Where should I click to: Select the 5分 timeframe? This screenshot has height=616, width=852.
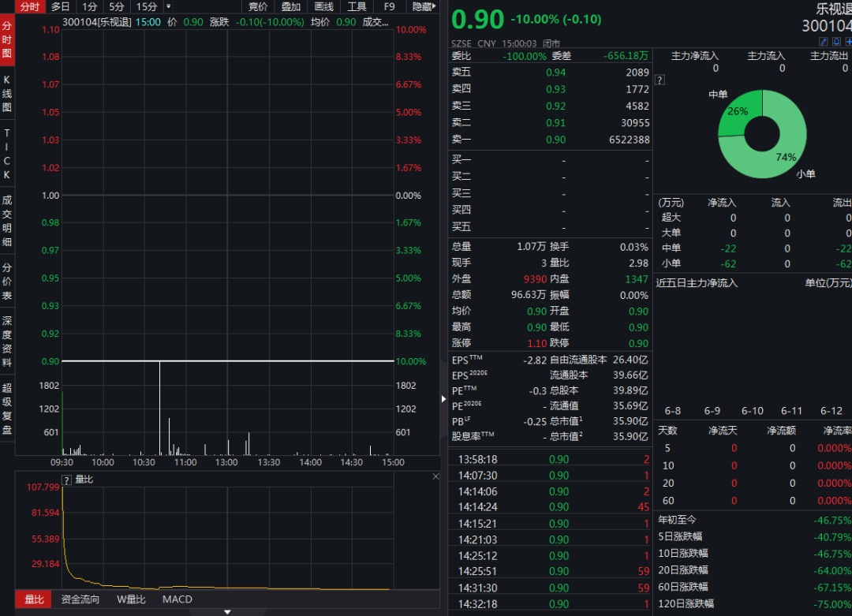pos(117,6)
